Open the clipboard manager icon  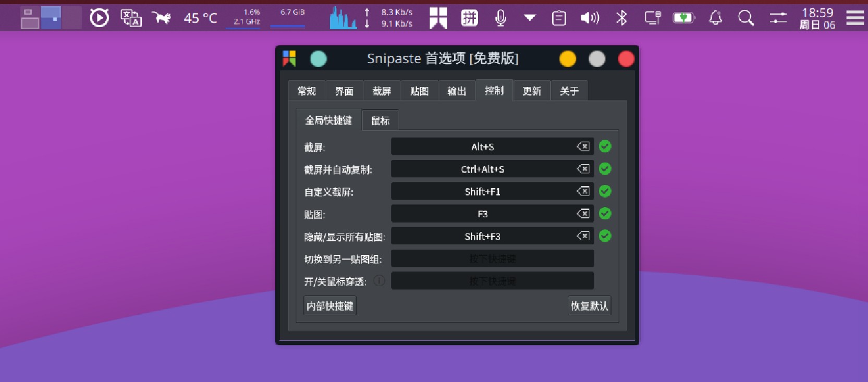(559, 18)
